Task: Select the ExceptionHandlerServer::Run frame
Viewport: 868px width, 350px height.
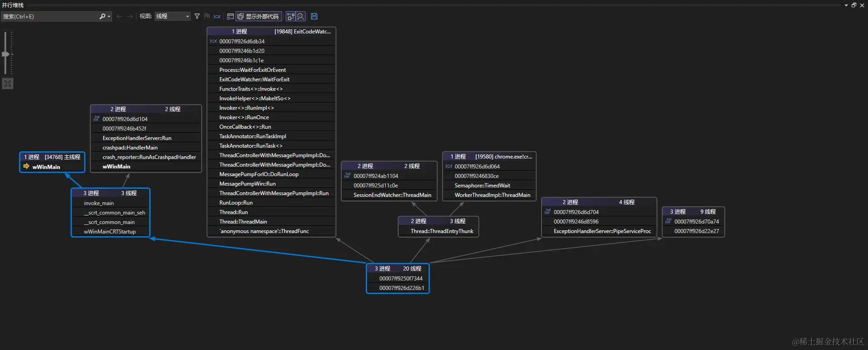Action: click(x=146, y=138)
